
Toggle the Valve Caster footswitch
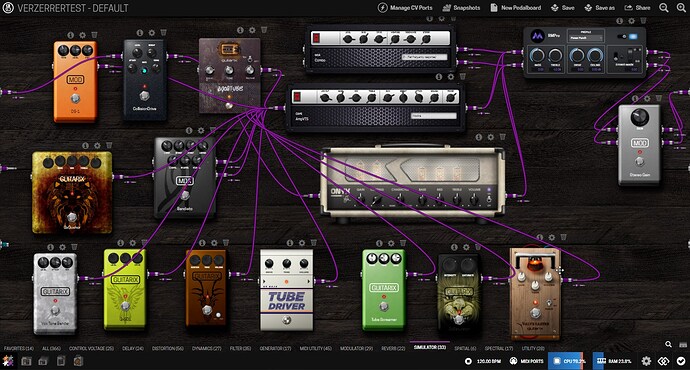535,313
